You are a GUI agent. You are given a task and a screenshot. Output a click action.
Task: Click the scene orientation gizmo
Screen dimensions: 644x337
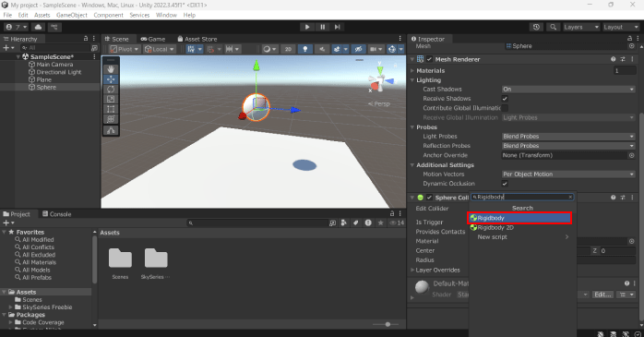pyautogui.click(x=380, y=79)
